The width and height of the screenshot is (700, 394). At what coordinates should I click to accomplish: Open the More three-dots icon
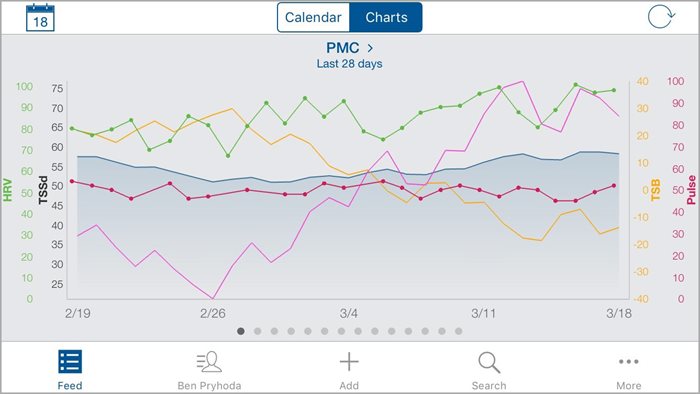point(629,361)
